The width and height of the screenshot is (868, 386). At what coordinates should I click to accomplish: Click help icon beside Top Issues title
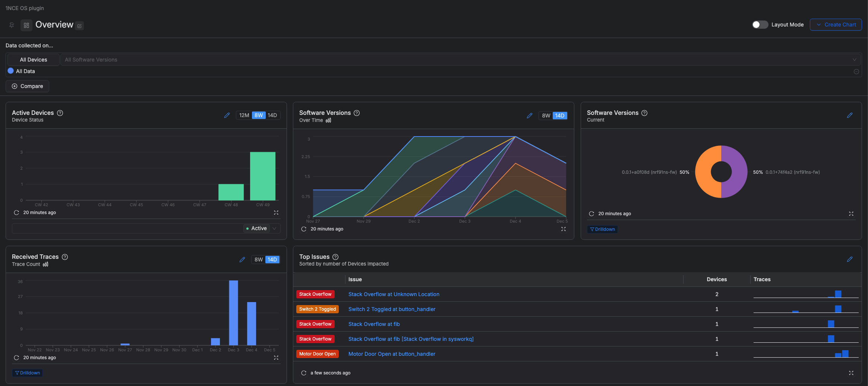click(x=335, y=257)
